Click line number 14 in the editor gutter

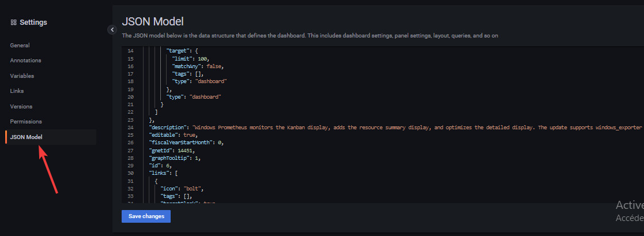[x=130, y=51]
